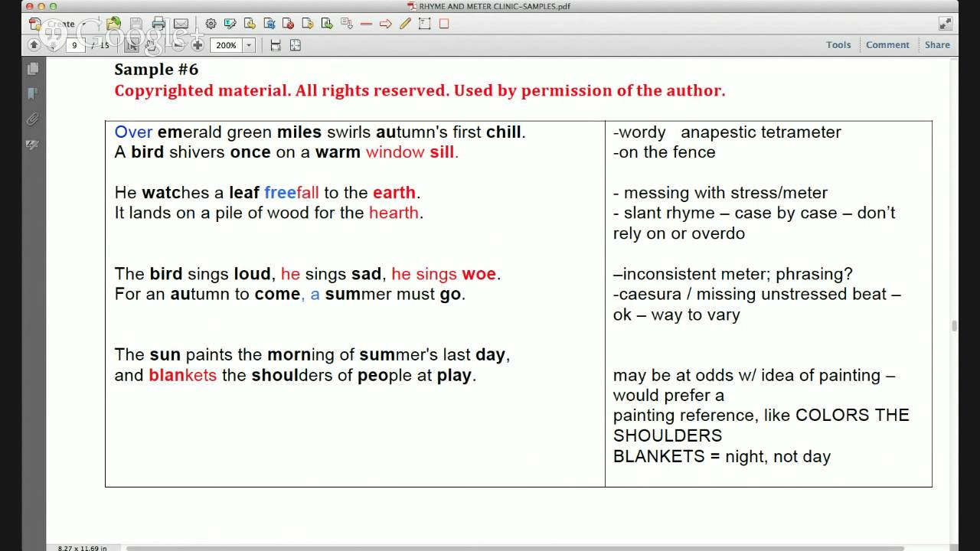Screen dimensions: 980x551
Task: Click the note 'BLANKETS = night, not day'
Action: point(722,456)
